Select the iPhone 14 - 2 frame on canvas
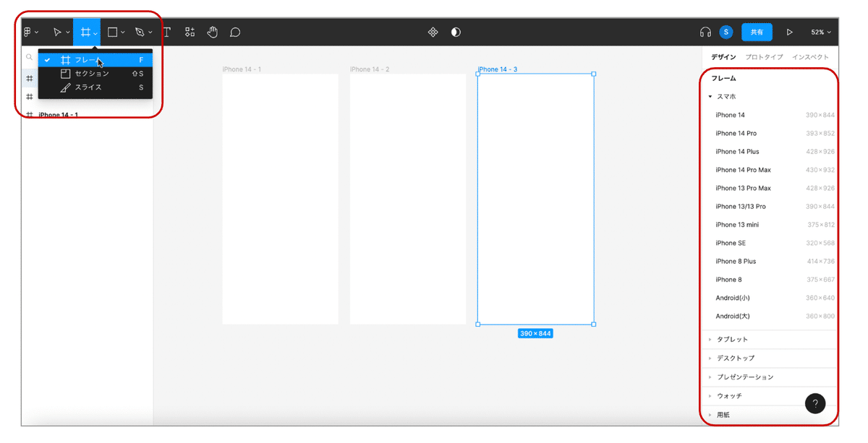This screenshot has height=443, width=868. click(x=408, y=199)
